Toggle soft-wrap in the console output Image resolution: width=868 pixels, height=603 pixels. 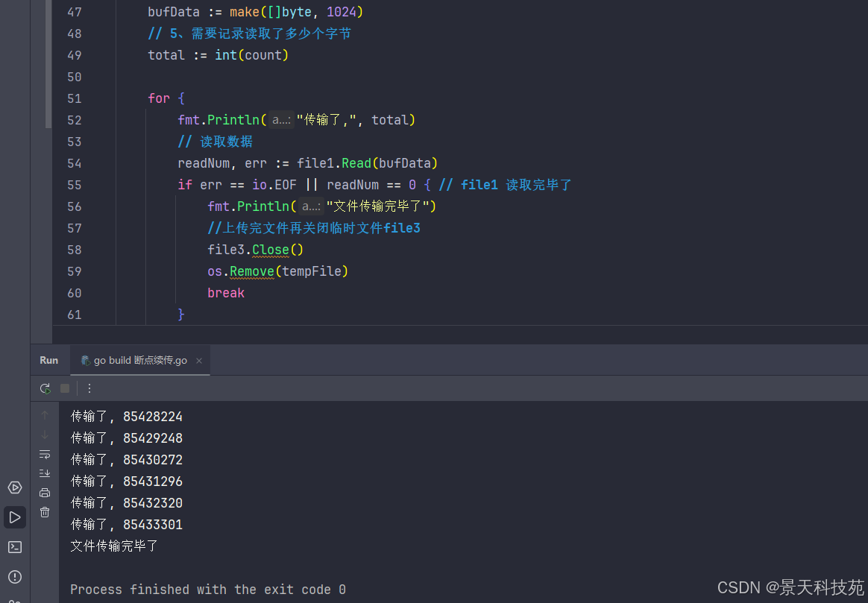pos(45,454)
